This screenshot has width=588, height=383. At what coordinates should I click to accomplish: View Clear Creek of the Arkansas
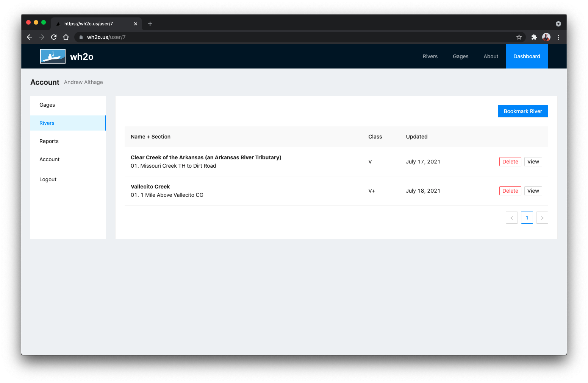[533, 162]
